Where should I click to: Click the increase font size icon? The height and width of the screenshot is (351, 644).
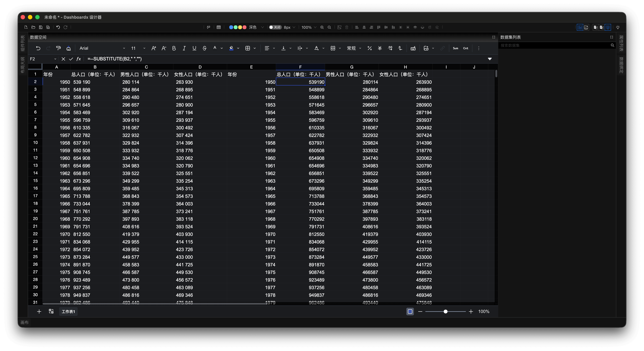coord(154,48)
